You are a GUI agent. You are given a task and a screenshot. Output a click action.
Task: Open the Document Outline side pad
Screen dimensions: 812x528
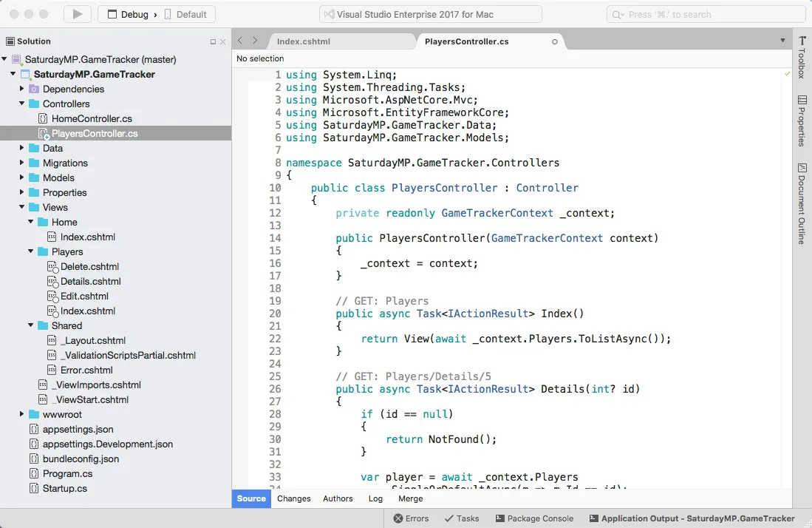coord(802,203)
